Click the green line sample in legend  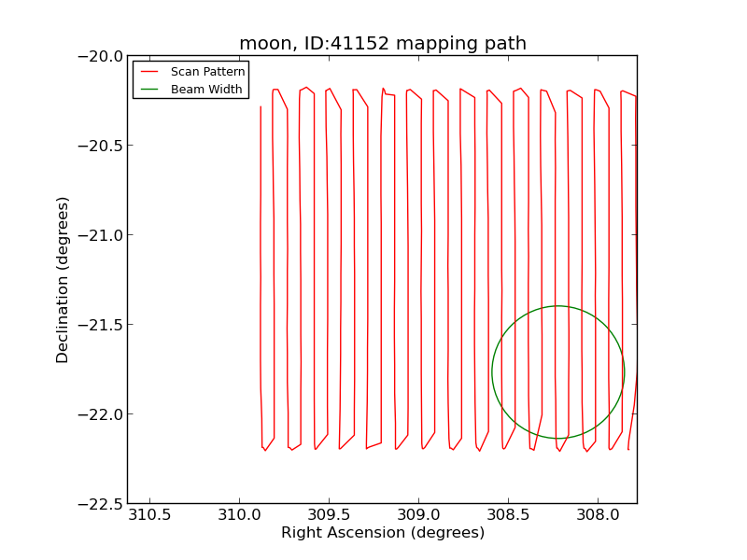pos(149,89)
